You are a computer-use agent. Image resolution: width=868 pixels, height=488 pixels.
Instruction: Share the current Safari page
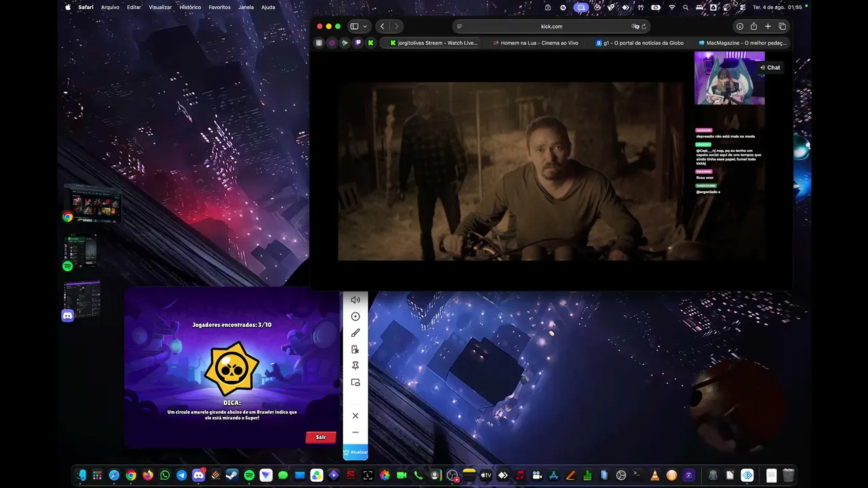coord(753,26)
